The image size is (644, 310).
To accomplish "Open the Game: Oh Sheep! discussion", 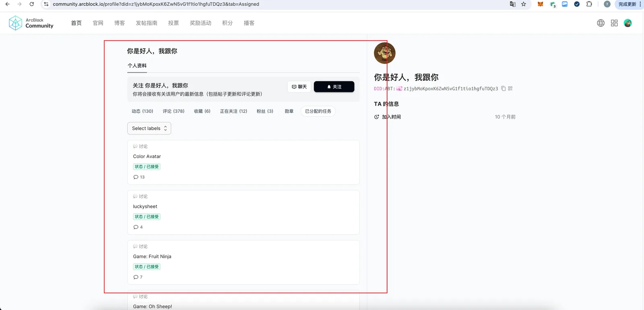I will (x=153, y=306).
